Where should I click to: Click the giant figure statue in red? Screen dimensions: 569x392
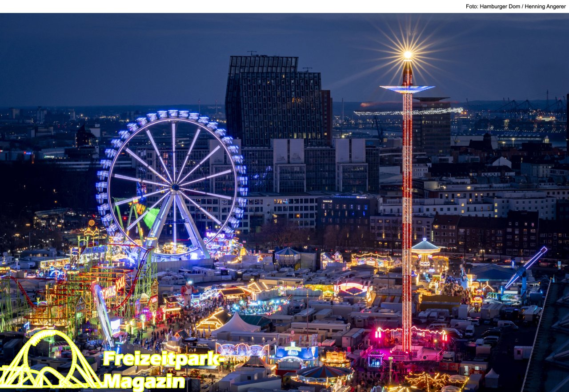click(188, 293)
